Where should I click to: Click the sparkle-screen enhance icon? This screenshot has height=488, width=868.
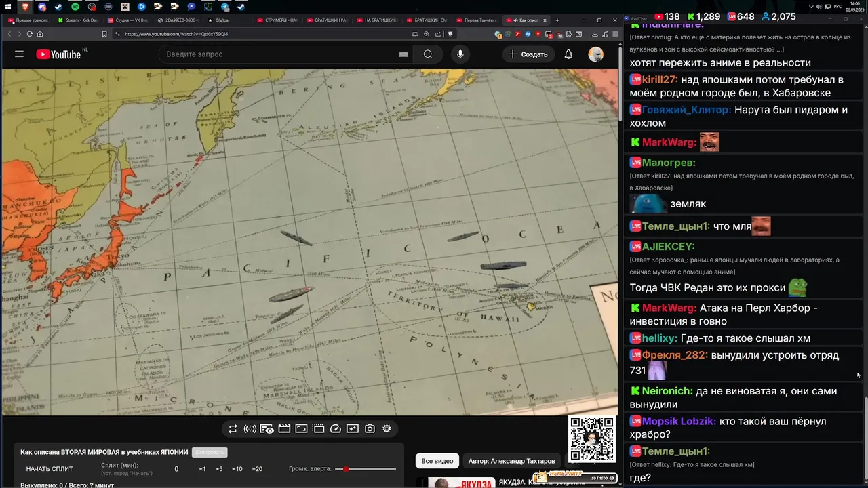pos(352,429)
